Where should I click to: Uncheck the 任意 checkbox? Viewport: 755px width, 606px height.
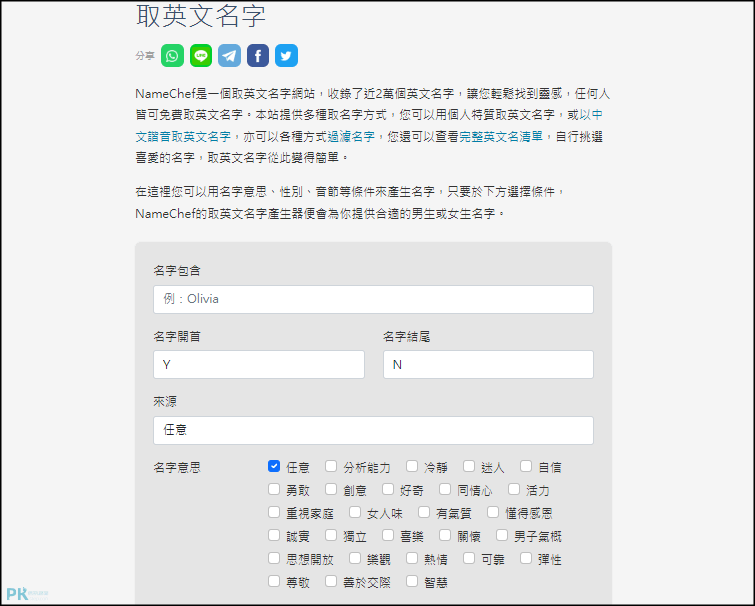[x=274, y=466]
